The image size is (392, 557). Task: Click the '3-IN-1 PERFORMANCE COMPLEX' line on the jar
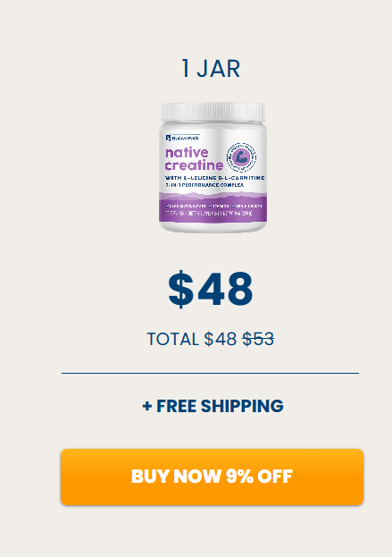(x=204, y=185)
